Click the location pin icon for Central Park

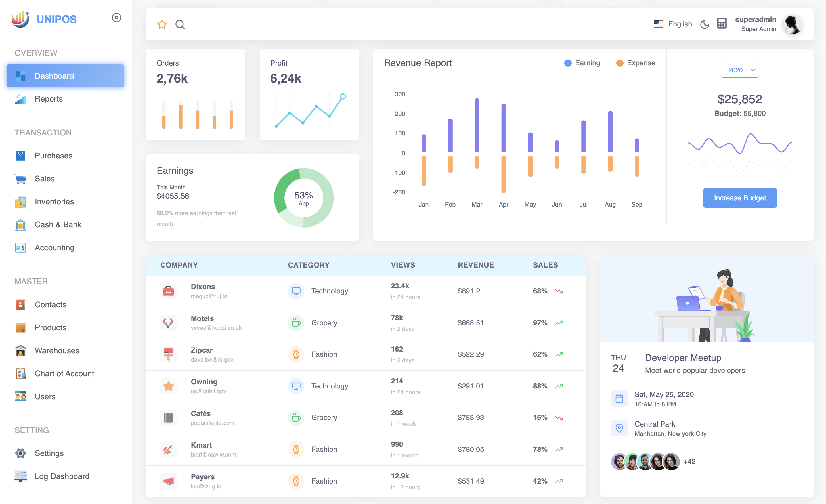pos(619,428)
